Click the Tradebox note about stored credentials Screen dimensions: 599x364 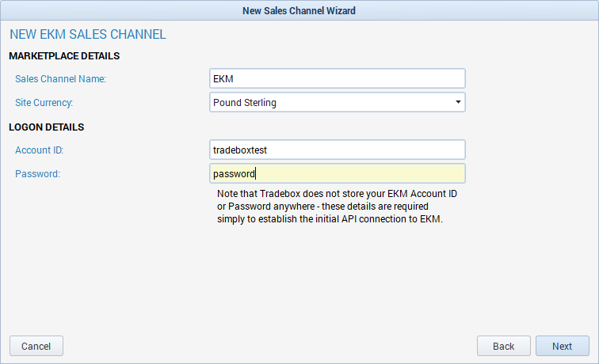(337, 207)
